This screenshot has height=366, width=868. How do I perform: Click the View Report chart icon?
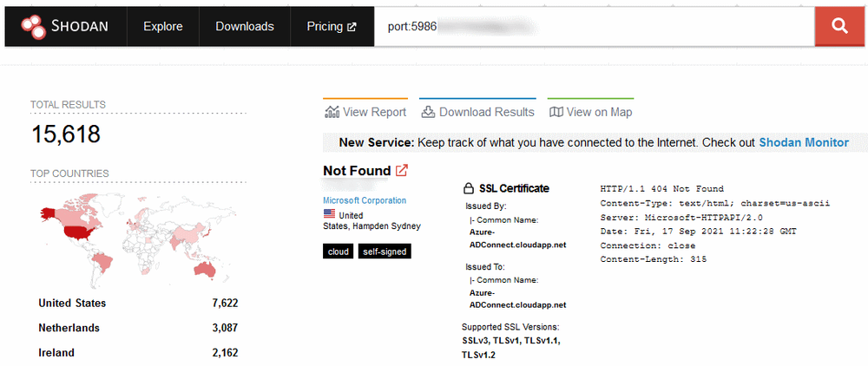click(x=332, y=112)
